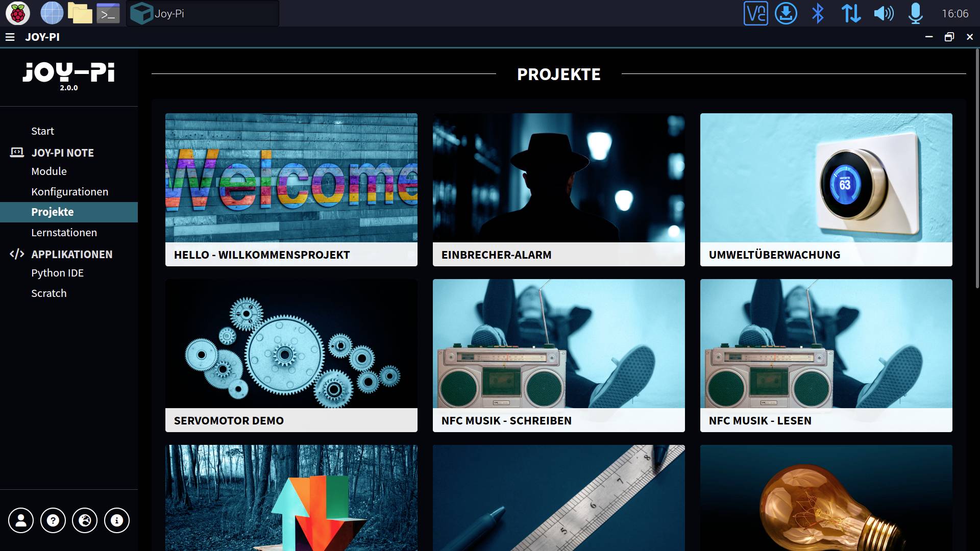Image resolution: width=980 pixels, height=551 pixels.
Task: Launch Python IDE from sidebar
Action: pyautogui.click(x=57, y=273)
